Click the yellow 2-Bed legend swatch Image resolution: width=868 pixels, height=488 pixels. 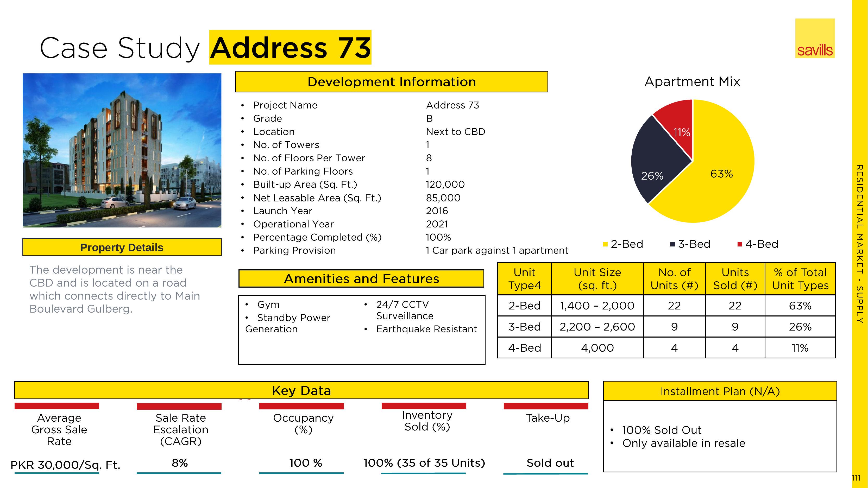pos(605,244)
